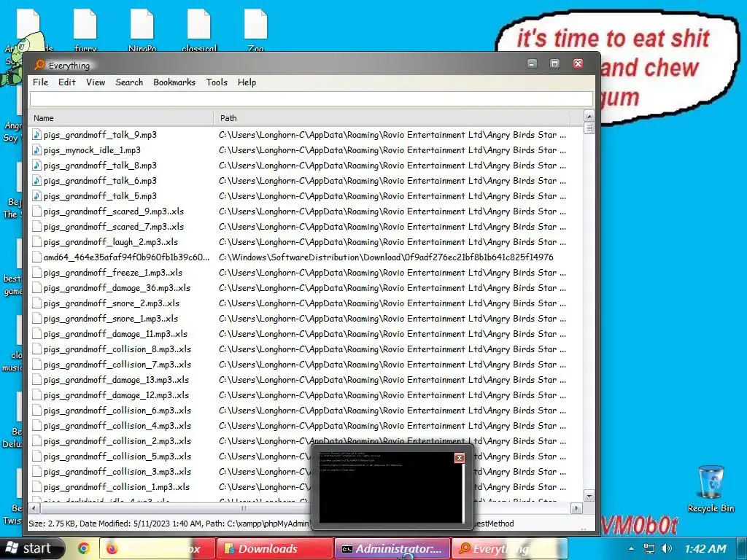The height and width of the screenshot is (560, 747).
Task: Select file name pigs_grandmoff_collision_1.mp3..xls
Action: click(117, 486)
